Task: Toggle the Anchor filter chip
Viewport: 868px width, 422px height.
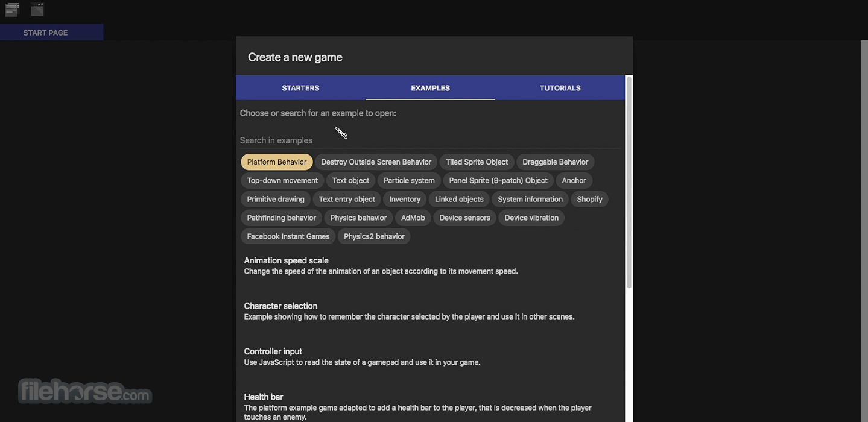Action: (574, 180)
